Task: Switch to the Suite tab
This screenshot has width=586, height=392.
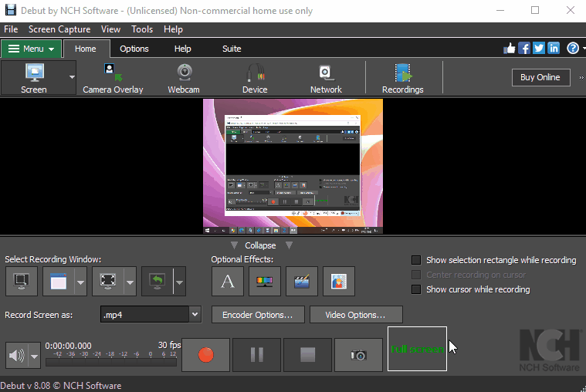Action: pos(232,49)
